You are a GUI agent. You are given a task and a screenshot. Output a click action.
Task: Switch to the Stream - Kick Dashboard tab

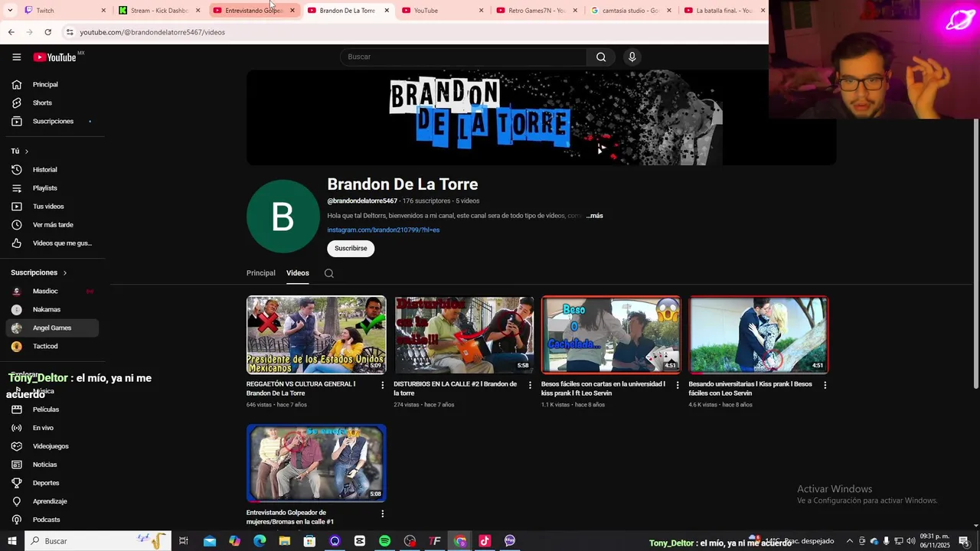click(x=158, y=11)
